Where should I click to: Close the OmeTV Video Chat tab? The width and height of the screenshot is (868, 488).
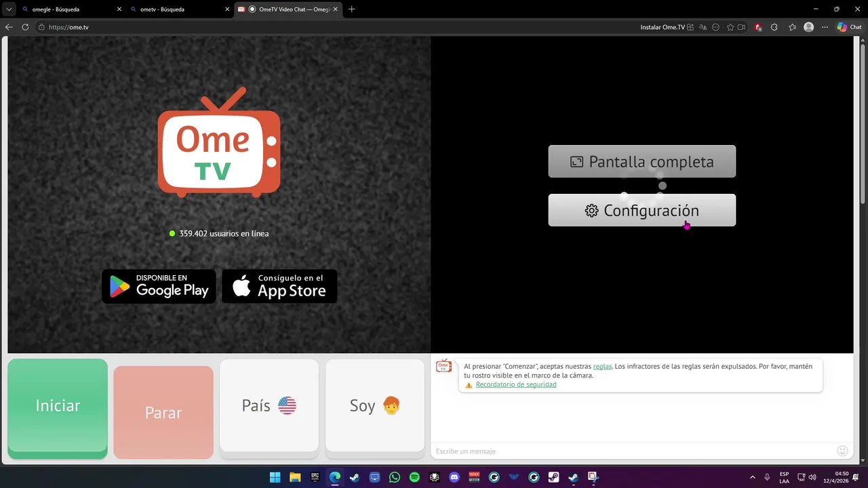coord(336,9)
